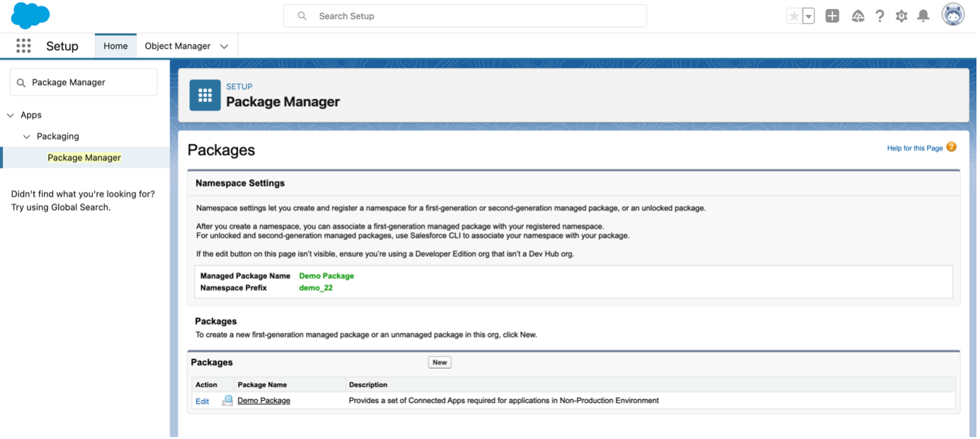Open the Help question mark icon

point(879,16)
